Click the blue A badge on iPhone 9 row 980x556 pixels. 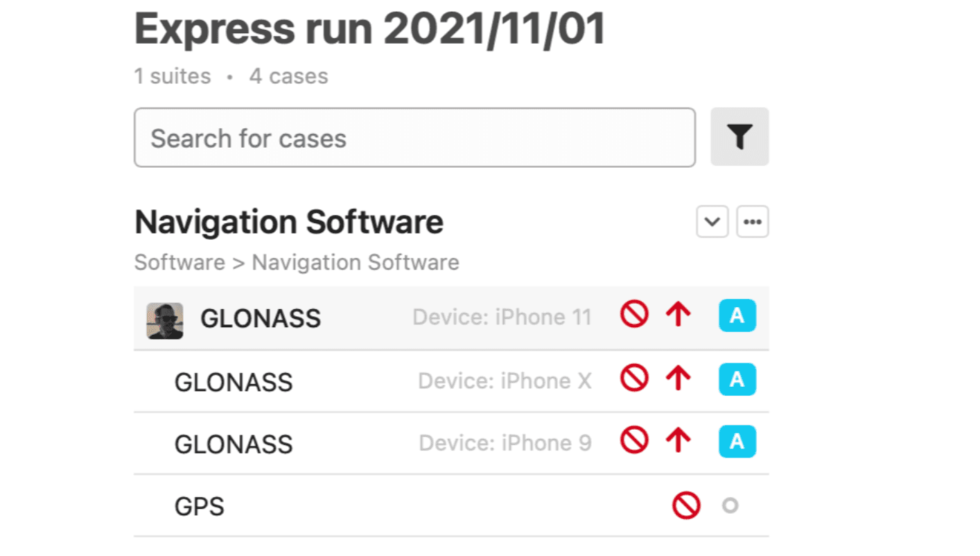[x=737, y=442]
